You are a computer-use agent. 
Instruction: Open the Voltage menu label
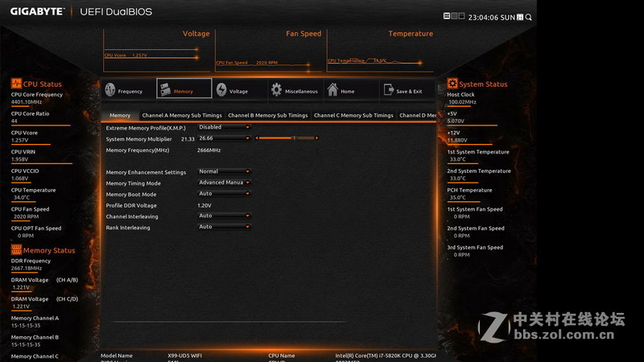click(x=238, y=92)
